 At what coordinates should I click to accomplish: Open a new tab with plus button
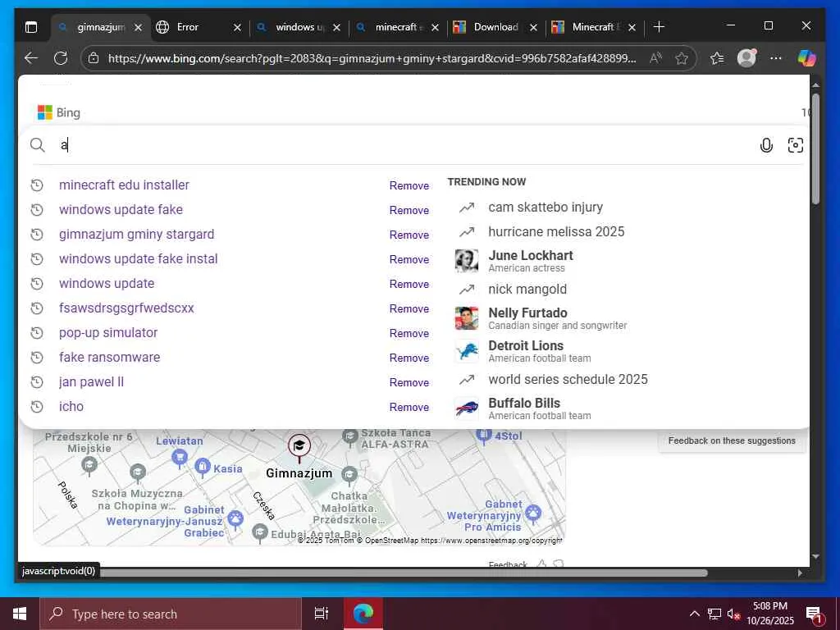[x=659, y=27]
